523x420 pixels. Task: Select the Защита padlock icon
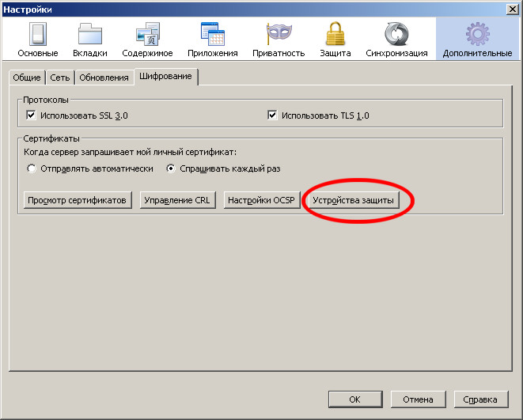tap(335, 36)
